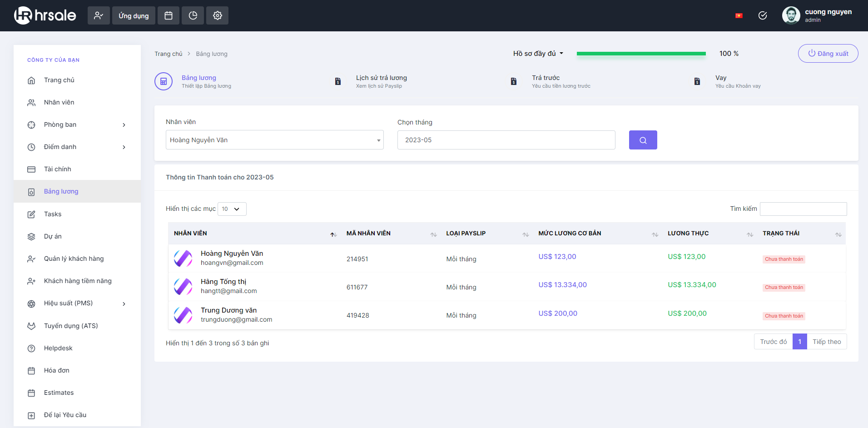Click the Chọn tháng month field

[506, 140]
